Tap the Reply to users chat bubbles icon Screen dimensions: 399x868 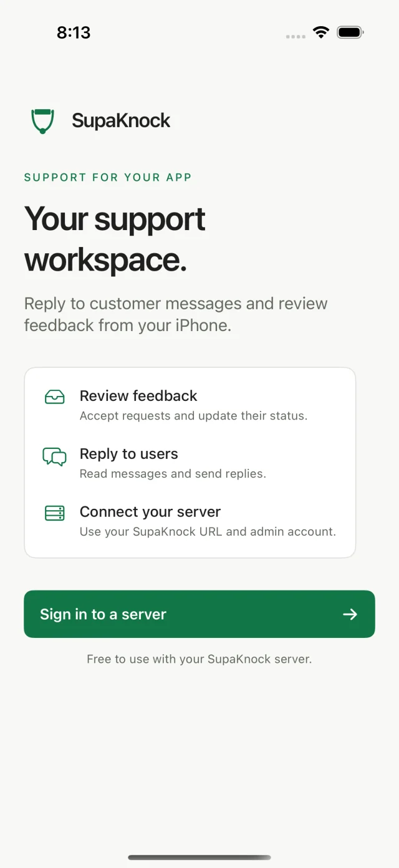[x=55, y=456]
